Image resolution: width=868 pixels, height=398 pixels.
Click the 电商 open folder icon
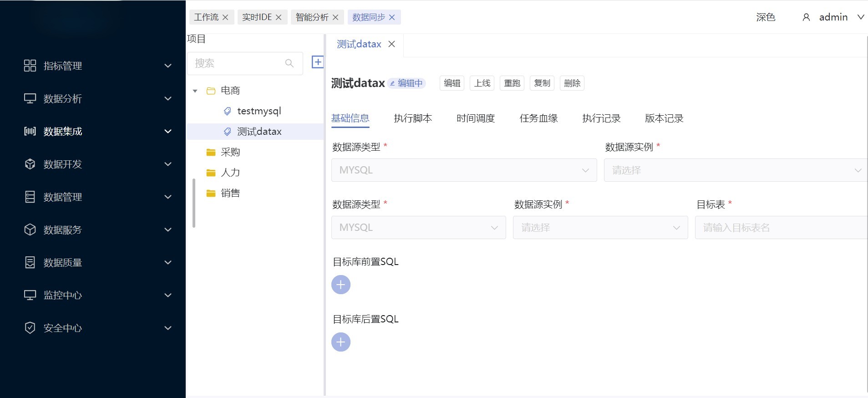[x=211, y=91]
